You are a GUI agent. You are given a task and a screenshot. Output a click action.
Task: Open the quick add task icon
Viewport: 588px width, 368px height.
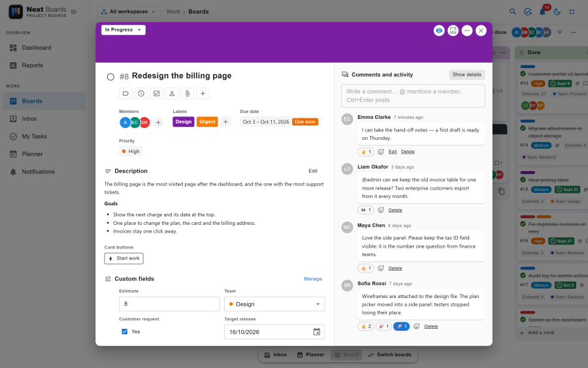click(x=528, y=12)
